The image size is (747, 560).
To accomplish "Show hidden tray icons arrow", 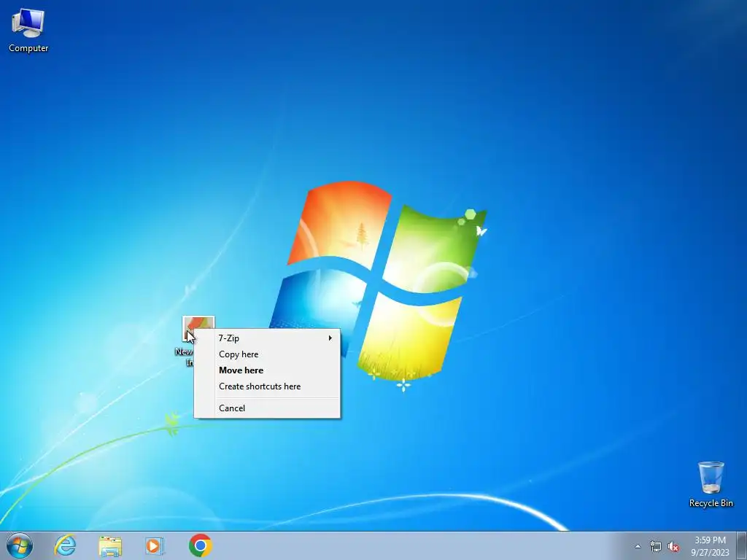I will tap(638, 547).
